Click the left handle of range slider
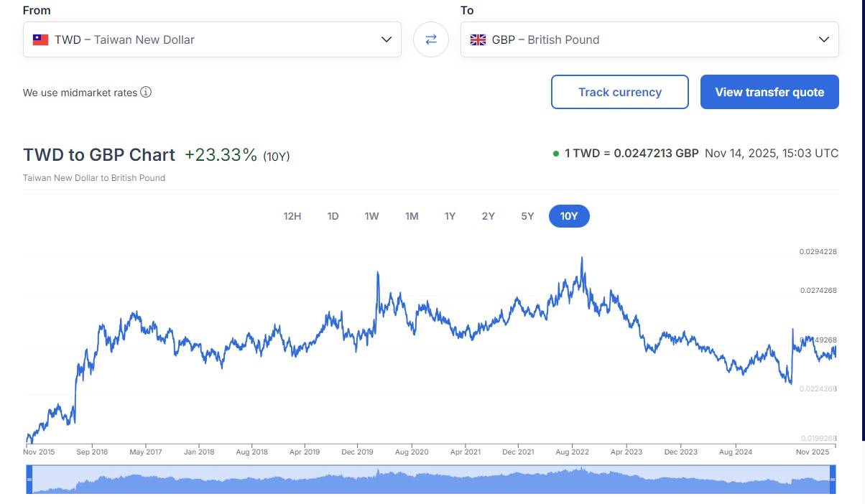The image size is (865, 504). click(x=29, y=479)
